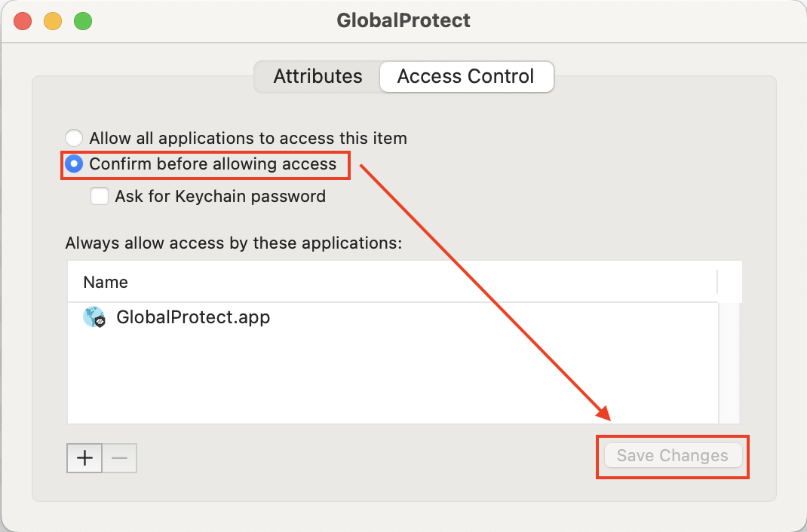Select 'Confirm before allowing access'
Viewport: 807px width, 532px height.
tap(73, 164)
